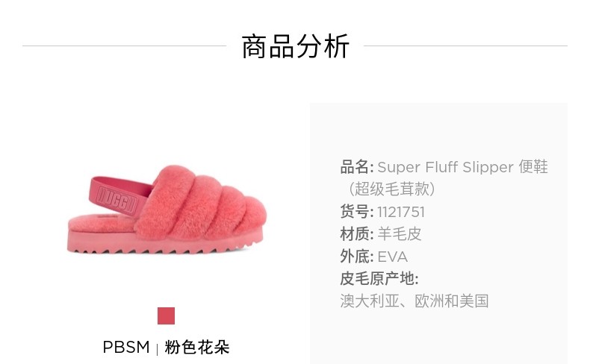Click the product name Super Fluff Slipper
The height and width of the screenshot is (364, 590).
(445, 167)
